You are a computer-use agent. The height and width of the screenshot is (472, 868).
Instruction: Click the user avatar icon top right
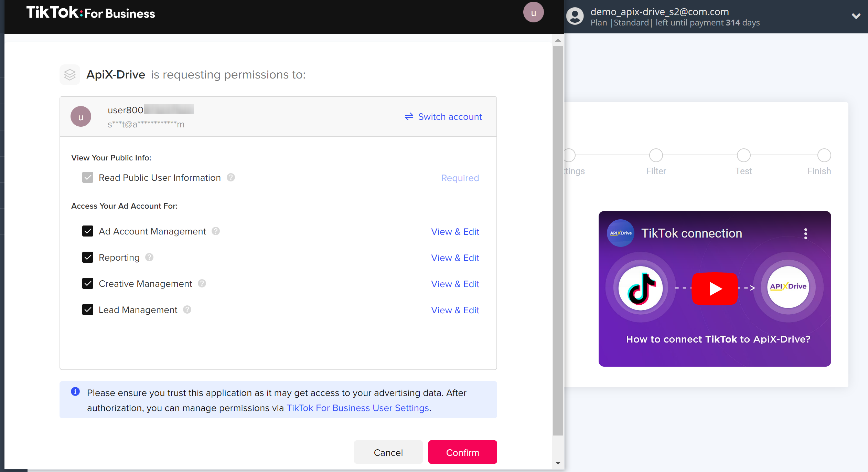(x=575, y=16)
